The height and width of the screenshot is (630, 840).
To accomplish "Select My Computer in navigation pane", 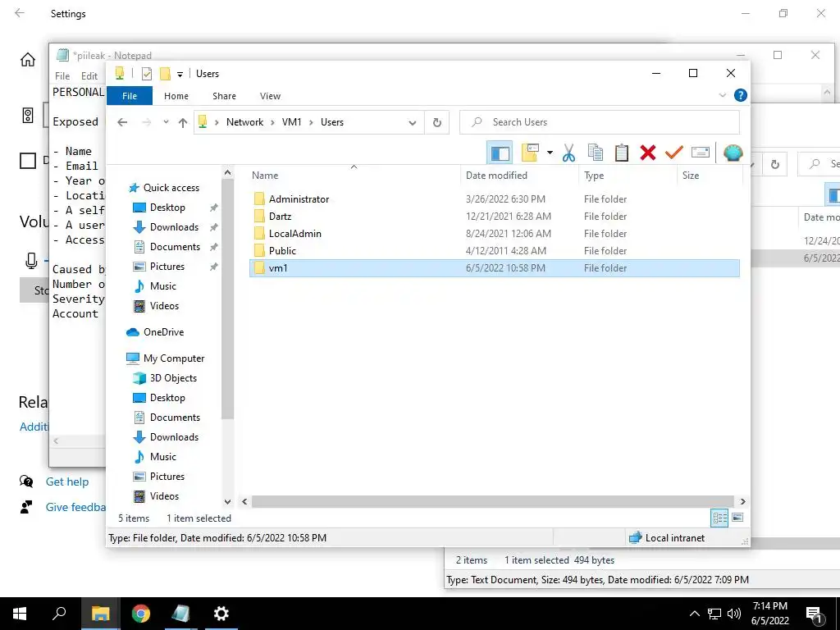I will tap(166, 358).
